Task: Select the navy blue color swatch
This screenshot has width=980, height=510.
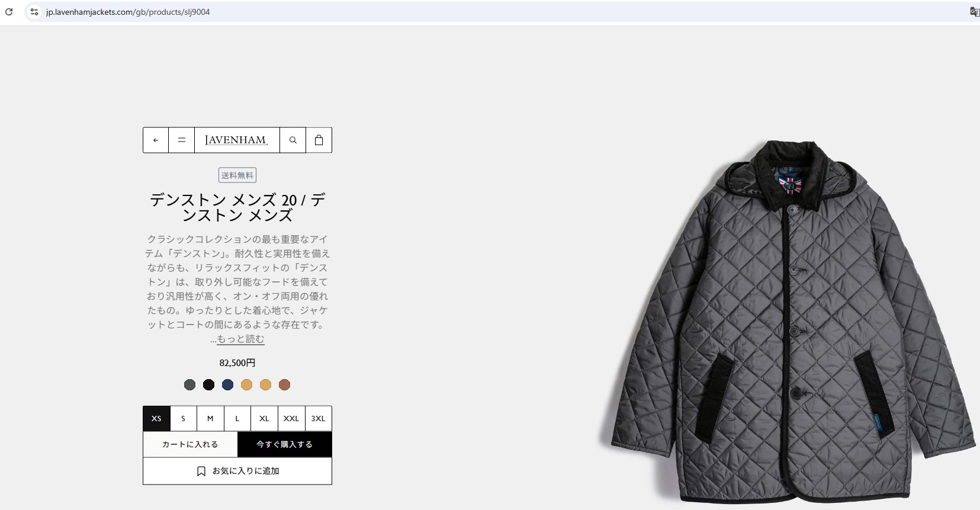Action: pyautogui.click(x=227, y=385)
